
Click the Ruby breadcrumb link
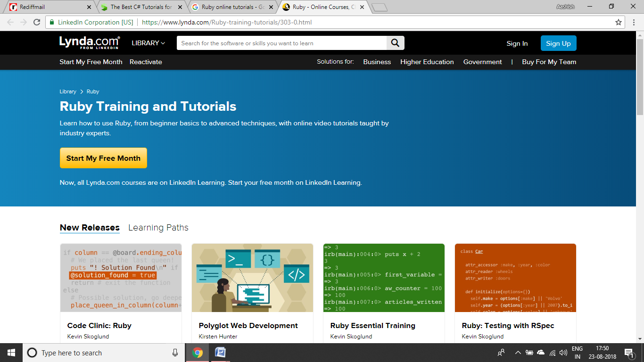coord(93,91)
